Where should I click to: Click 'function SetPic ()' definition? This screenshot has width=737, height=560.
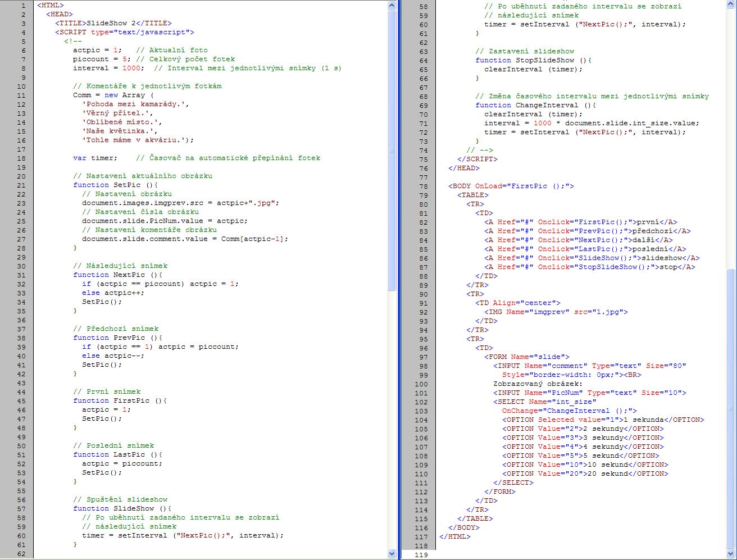click(115, 185)
